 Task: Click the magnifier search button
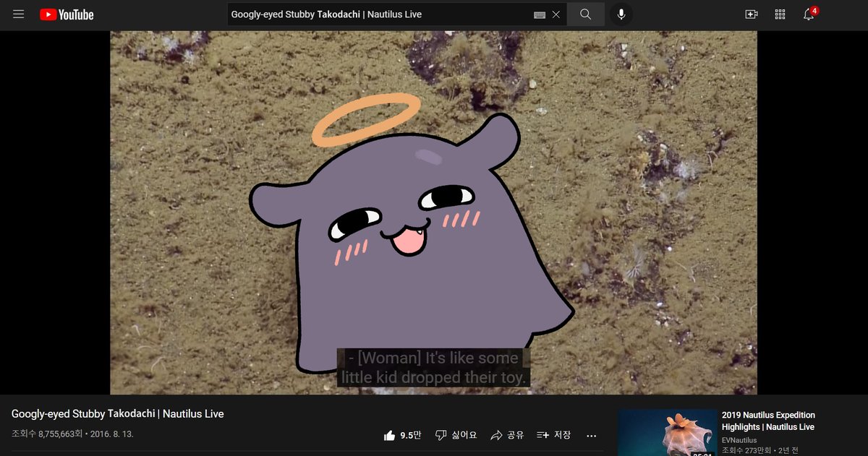[x=586, y=14]
